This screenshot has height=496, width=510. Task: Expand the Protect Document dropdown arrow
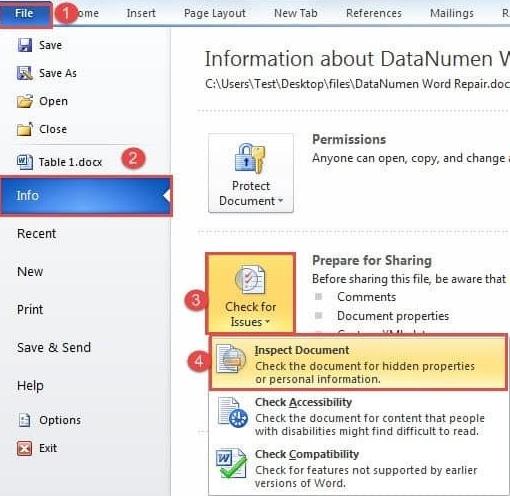tap(280, 201)
